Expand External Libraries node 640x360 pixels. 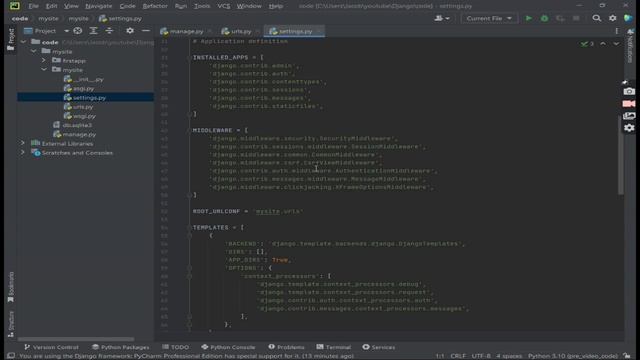[23, 143]
